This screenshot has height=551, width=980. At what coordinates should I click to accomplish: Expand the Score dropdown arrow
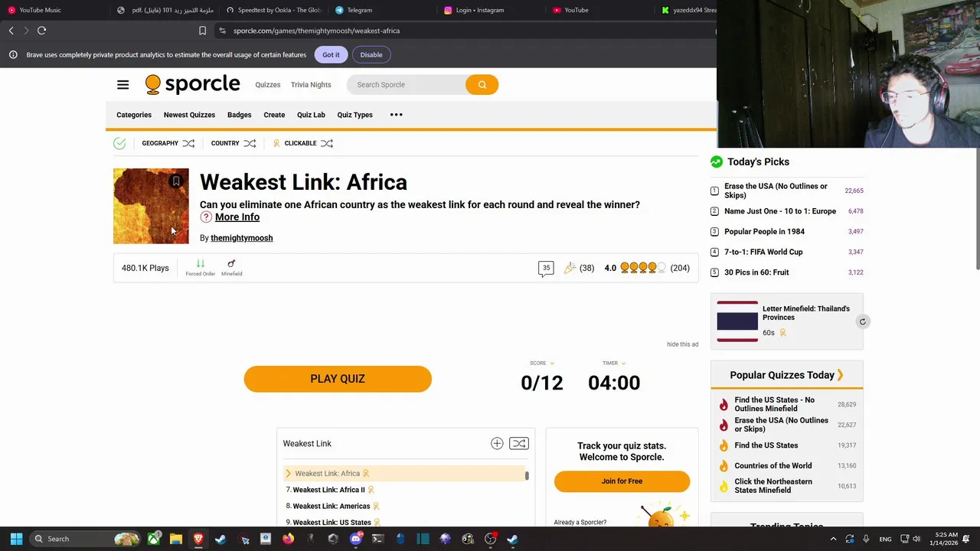tap(552, 363)
